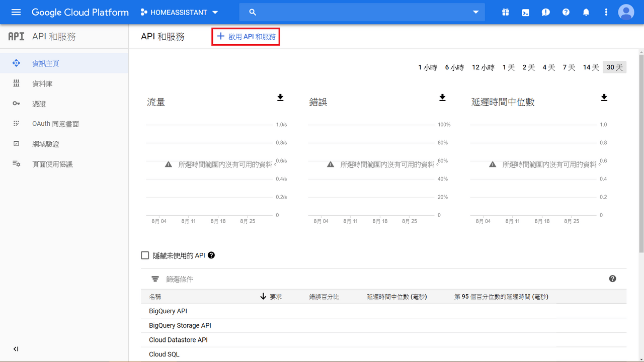
Task: Open 憑證 in sidebar
Action: coord(64,104)
